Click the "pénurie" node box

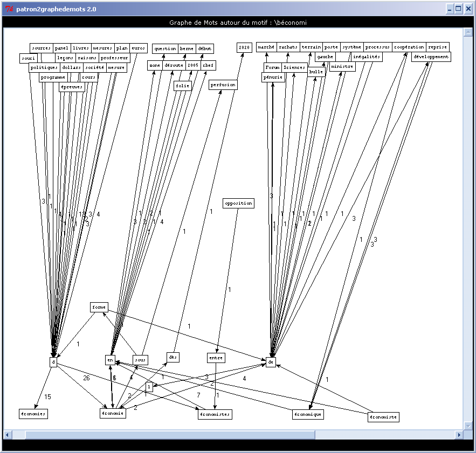point(273,77)
